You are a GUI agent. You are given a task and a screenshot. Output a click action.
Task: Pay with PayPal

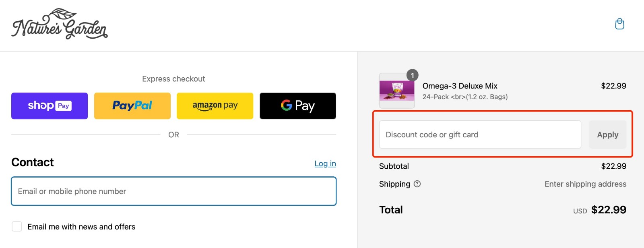point(132,105)
